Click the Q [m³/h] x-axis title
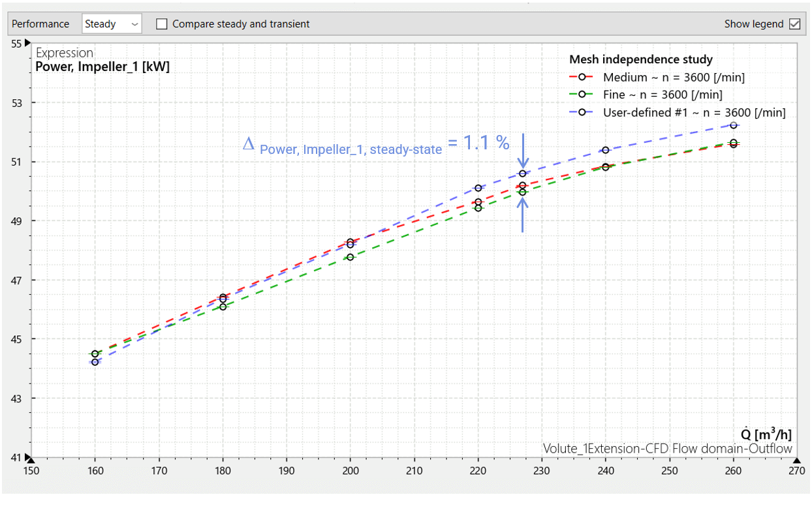This screenshot has height=512, width=812. click(x=766, y=434)
